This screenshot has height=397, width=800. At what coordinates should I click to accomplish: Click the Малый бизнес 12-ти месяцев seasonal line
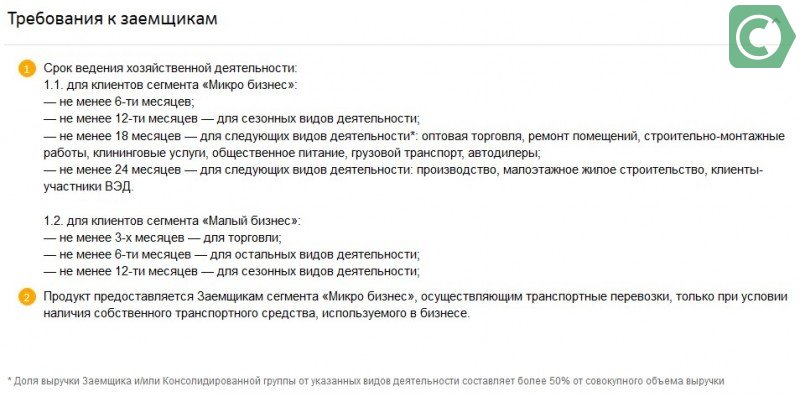click(232, 270)
